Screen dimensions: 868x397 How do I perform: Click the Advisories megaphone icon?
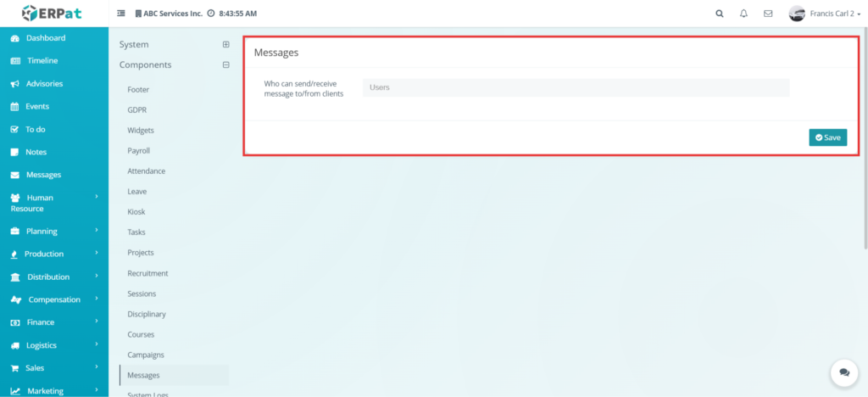[x=15, y=84]
